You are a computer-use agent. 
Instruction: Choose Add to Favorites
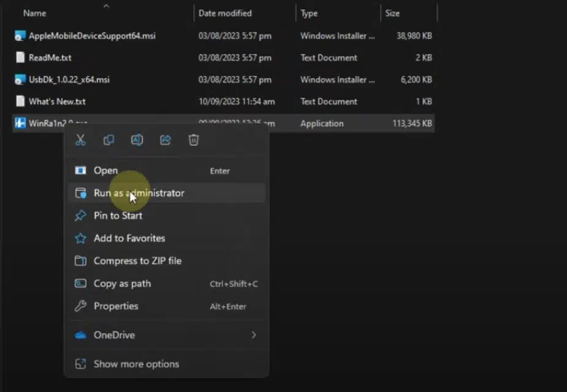129,238
